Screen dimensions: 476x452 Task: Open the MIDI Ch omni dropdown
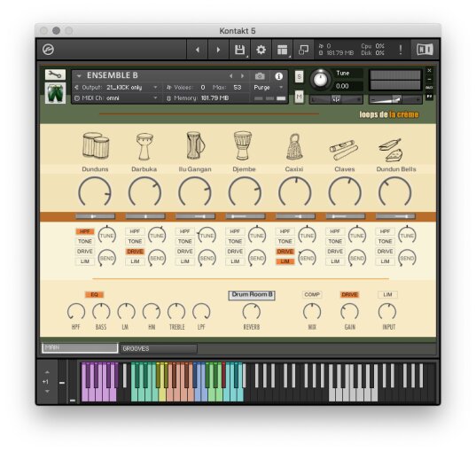(116, 98)
